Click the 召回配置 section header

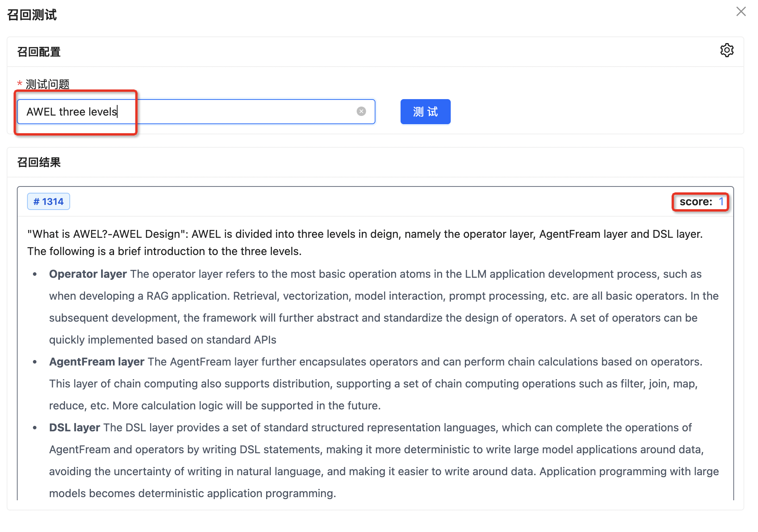[x=39, y=52]
